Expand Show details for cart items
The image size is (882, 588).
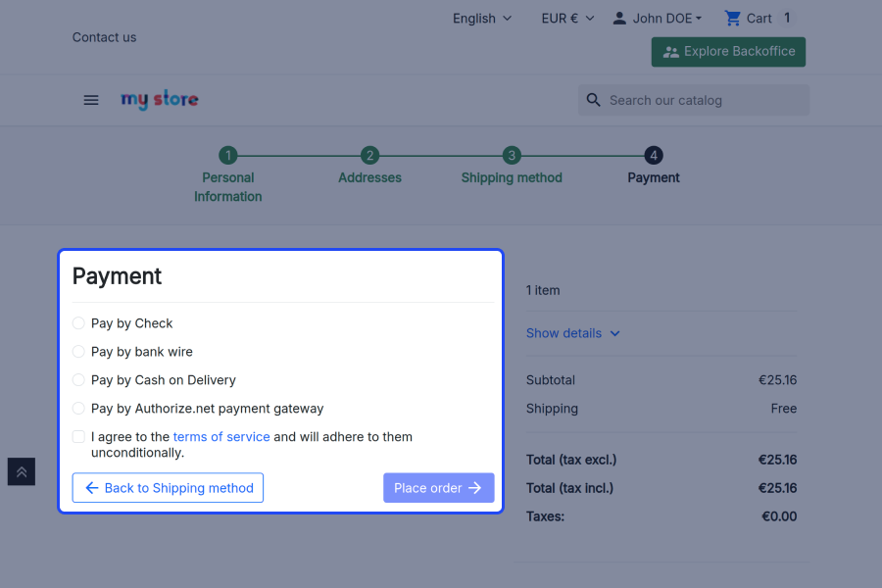[572, 333]
